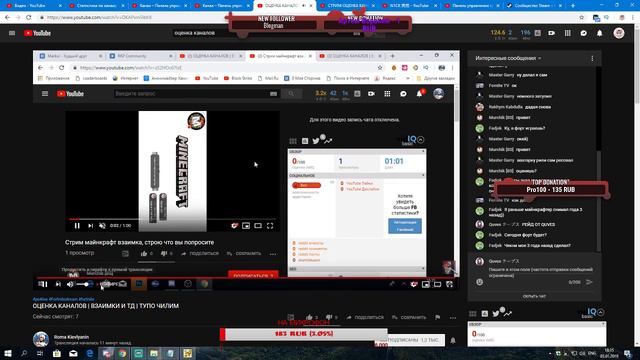Hide the live chat via скрыть чат

(x=534, y=296)
